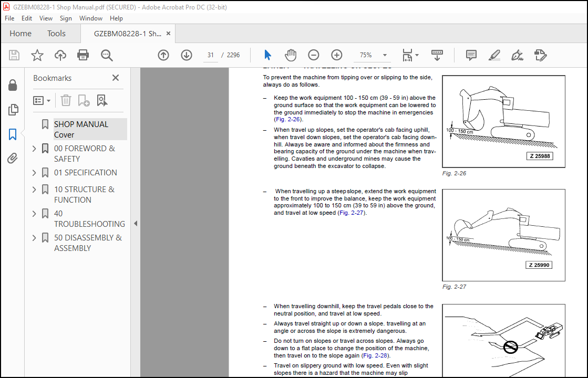Open 00 FOREWORD & SAFETY bookmark

pos(85,154)
